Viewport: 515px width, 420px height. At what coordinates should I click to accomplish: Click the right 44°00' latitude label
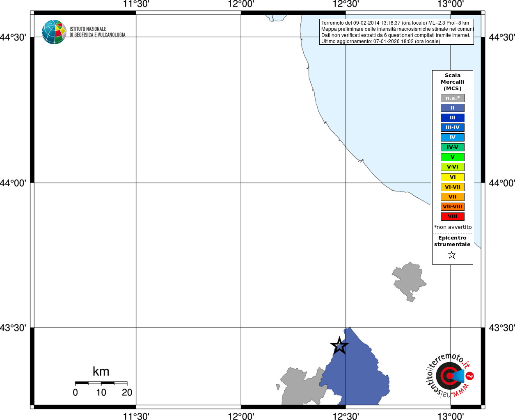tap(501, 183)
